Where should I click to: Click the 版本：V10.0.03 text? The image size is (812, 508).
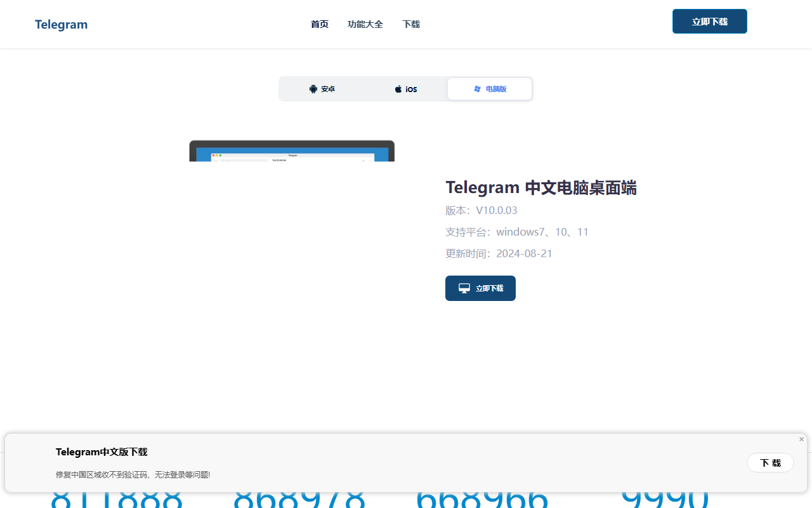[481, 210]
